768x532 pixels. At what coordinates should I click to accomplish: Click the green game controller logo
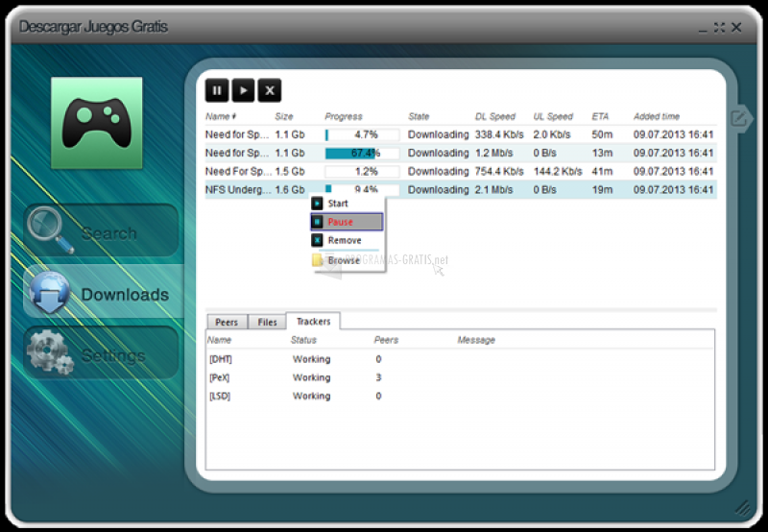97,123
